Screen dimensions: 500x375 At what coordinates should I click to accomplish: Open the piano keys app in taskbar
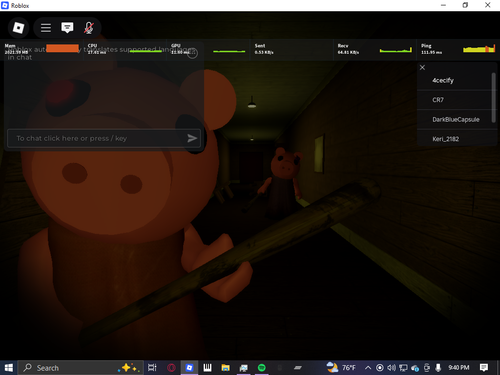click(207, 368)
